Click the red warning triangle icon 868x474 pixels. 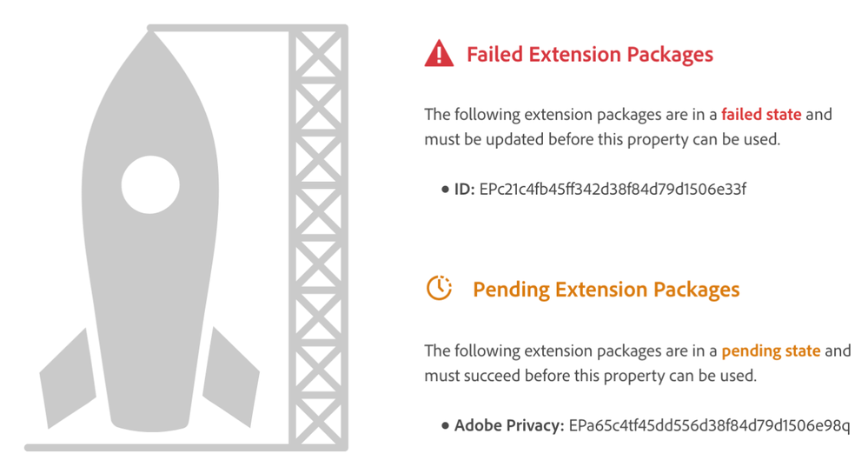[x=439, y=55]
